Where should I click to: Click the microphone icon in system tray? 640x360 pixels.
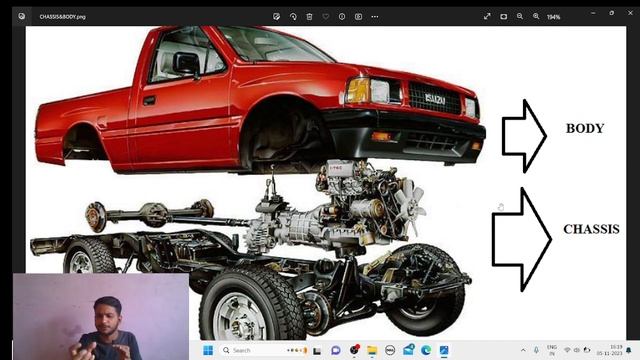click(536, 350)
